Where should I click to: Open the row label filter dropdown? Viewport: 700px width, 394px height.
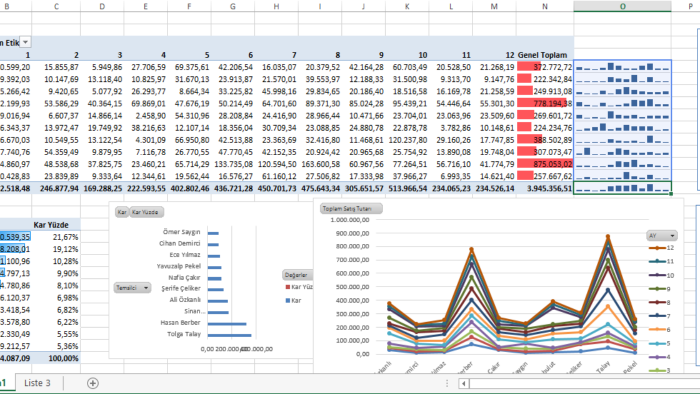point(25,42)
